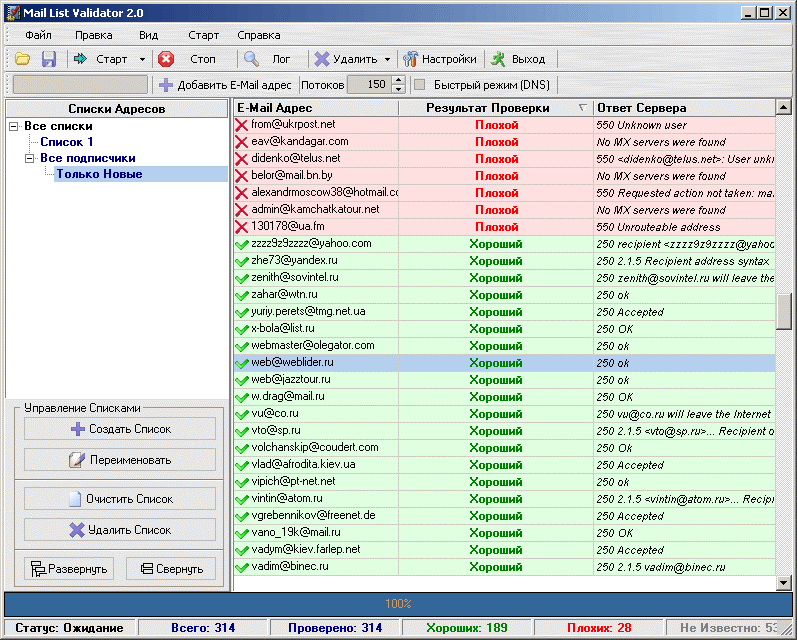Image resolution: width=797 pixels, height=640 pixels.
Task: Click the open folder icon in toolbar
Action: click(22, 60)
